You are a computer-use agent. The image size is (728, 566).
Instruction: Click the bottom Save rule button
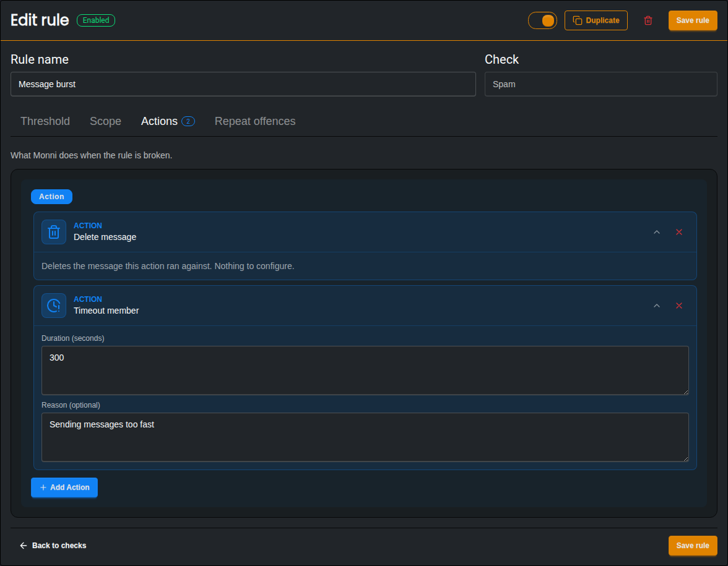coord(692,546)
